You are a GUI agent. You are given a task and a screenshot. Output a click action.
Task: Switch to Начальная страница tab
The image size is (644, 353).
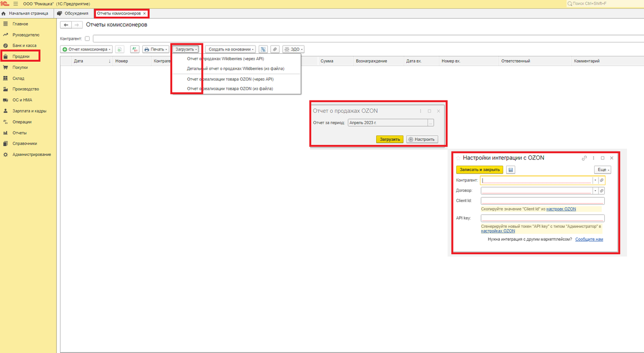25,13
